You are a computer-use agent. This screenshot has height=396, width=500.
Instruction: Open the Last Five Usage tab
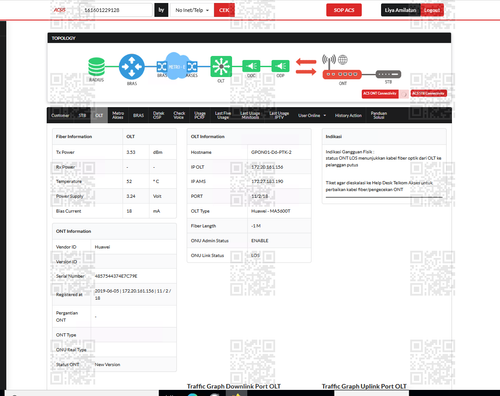pyautogui.click(x=223, y=115)
